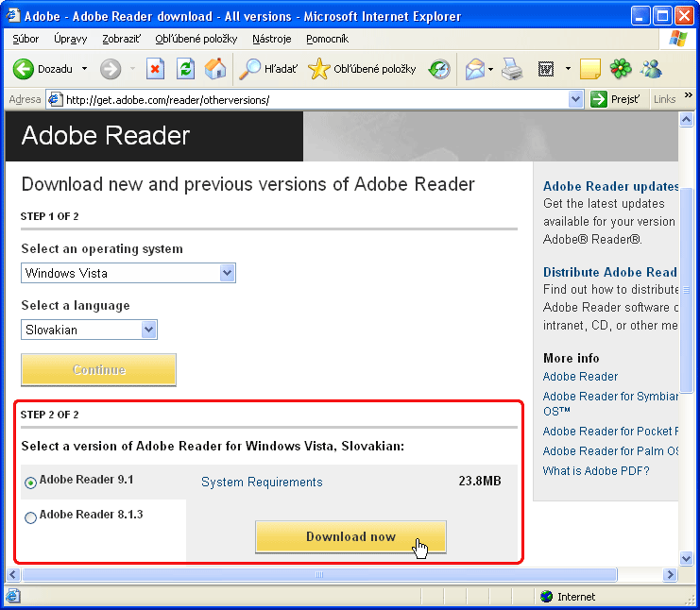Print the page with the printer icon
Viewport: 700px width, 610px height.
coord(512,69)
